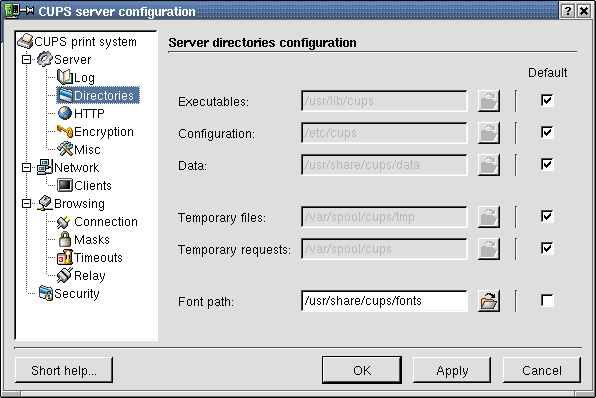596x398 pixels.
Task: Collapse the Network tree node
Action: coord(26,167)
